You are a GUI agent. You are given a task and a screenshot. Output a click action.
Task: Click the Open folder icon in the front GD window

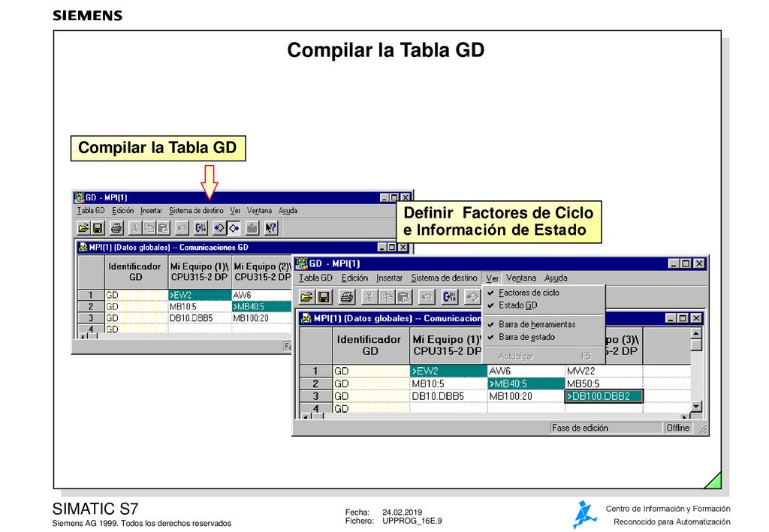click(307, 297)
